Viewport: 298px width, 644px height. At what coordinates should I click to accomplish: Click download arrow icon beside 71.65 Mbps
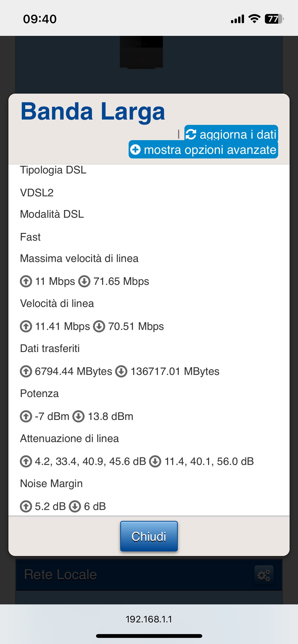tap(84, 281)
